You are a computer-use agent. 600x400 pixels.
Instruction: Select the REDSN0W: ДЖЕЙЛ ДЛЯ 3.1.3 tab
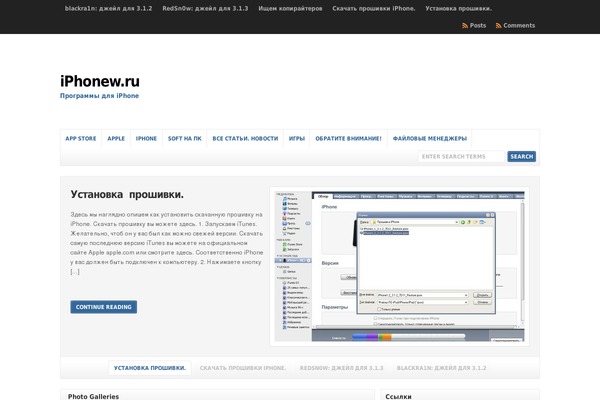coord(341,368)
